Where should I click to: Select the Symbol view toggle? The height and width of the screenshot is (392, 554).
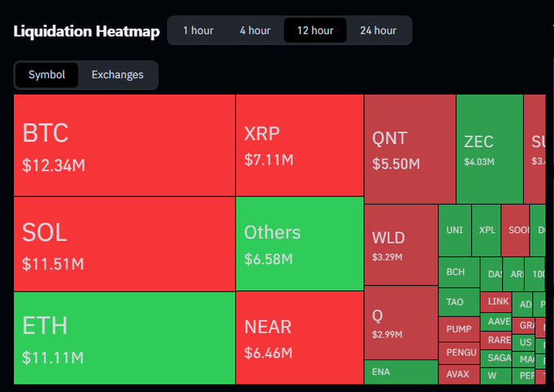click(46, 75)
